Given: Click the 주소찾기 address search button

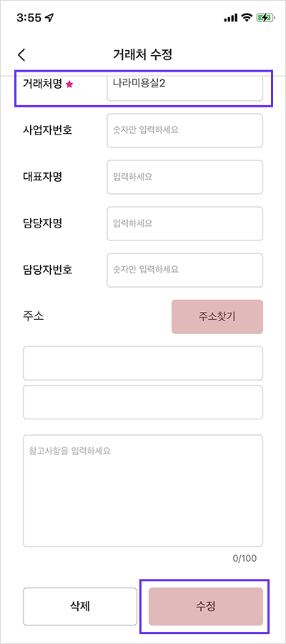Looking at the screenshot, I should point(217,317).
